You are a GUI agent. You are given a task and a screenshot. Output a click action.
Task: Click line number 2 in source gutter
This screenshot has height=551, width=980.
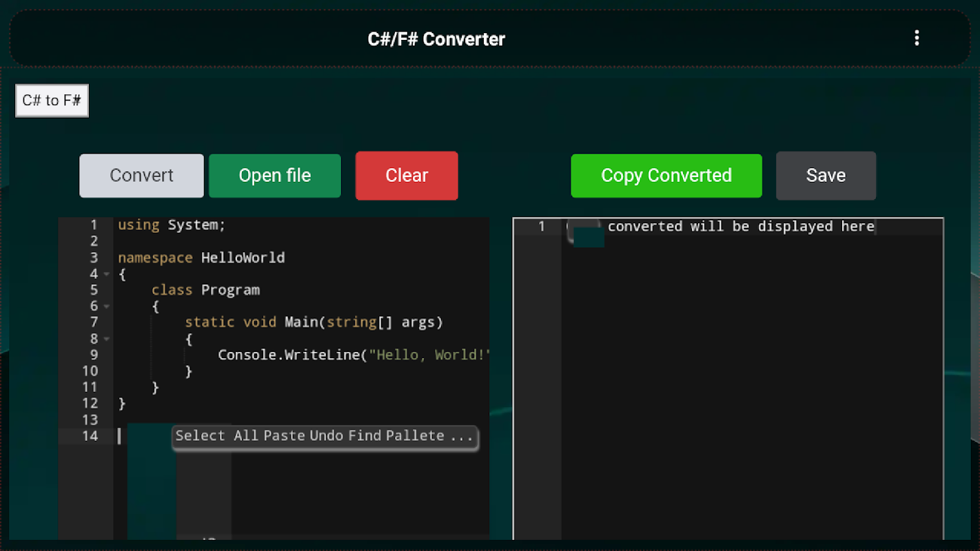coord(94,241)
